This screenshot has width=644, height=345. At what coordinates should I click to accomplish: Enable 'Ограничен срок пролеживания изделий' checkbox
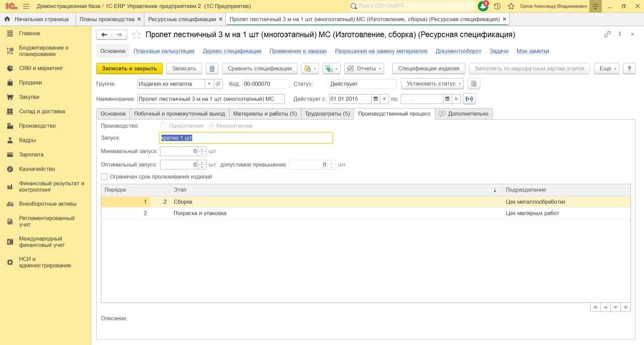(x=105, y=177)
